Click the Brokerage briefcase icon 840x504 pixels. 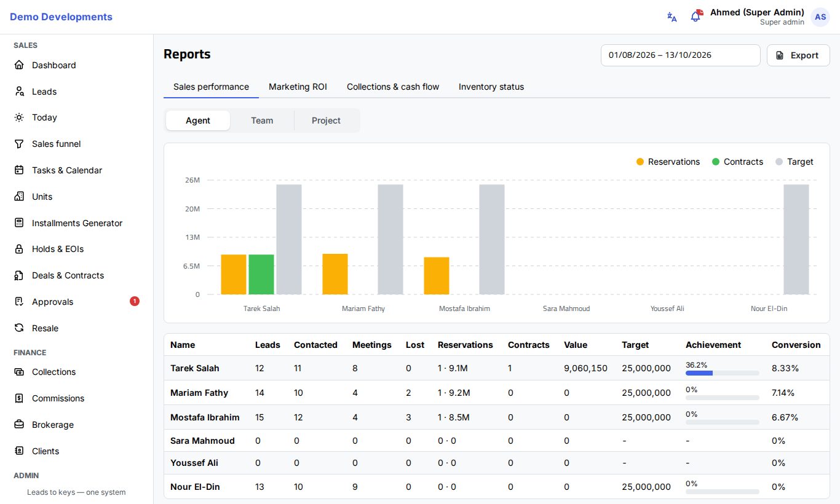pyautogui.click(x=19, y=425)
